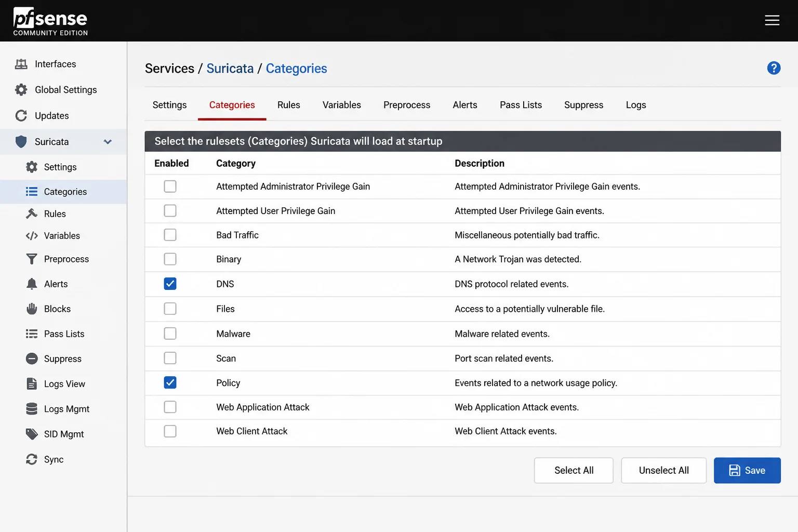Screen dimensions: 798x532
Task: Open Updates in the sidebar
Action: click(63, 115)
